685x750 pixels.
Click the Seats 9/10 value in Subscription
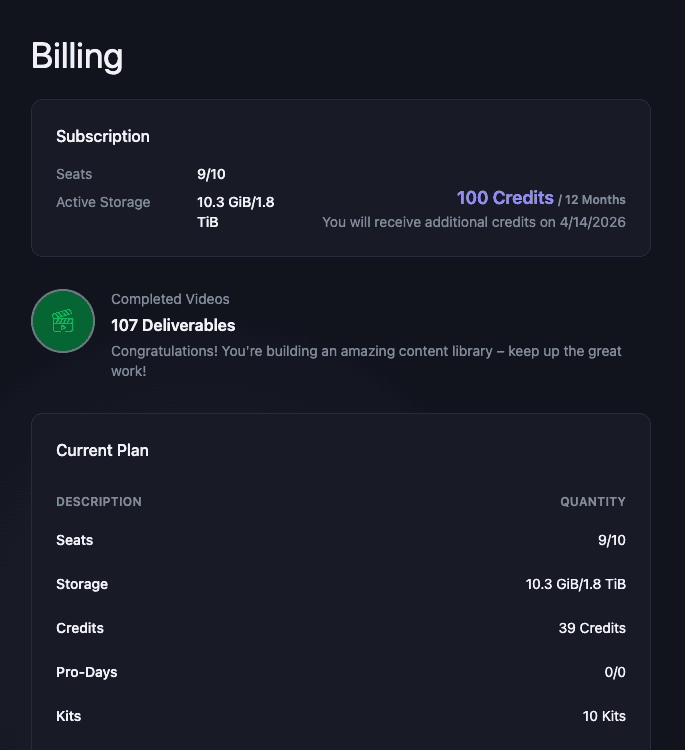pyautogui.click(x=212, y=174)
